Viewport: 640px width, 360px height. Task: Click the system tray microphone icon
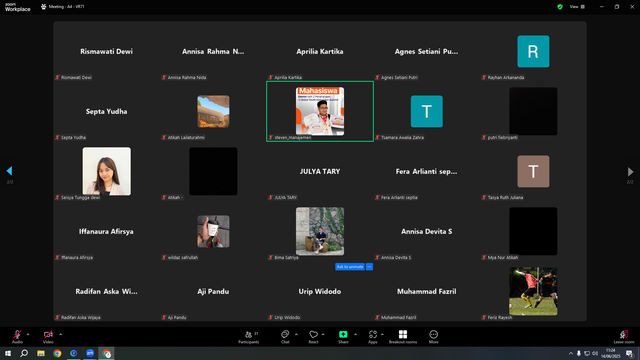point(578,353)
